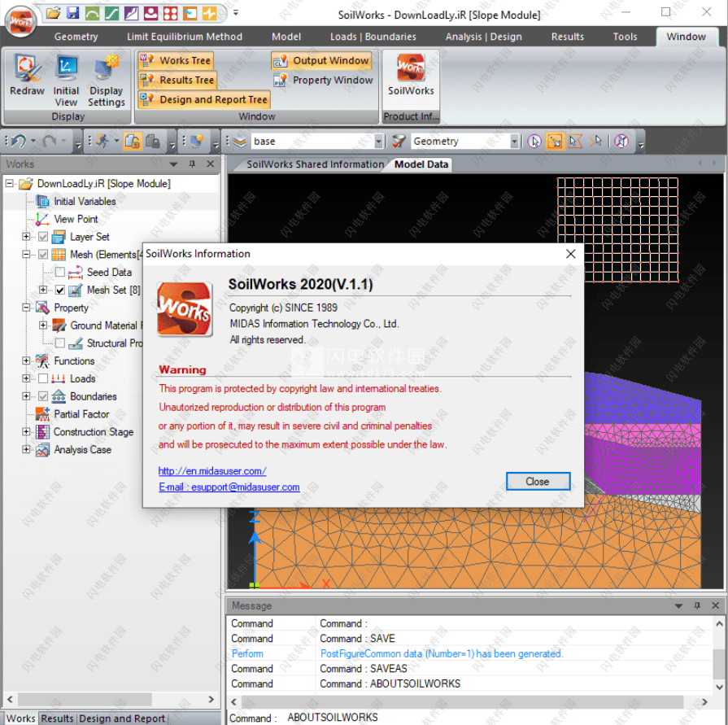Toggle the Design and Report Tree window
The image size is (728, 725).
coord(204,99)
